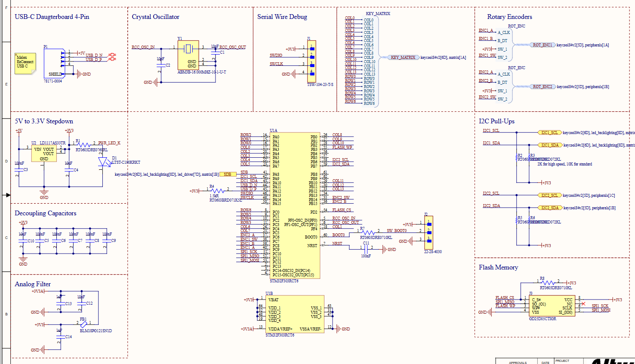Click the "Analog Filter" section title
The width and height of the screenshot is (635, 364).
click(x=33, y=284)
